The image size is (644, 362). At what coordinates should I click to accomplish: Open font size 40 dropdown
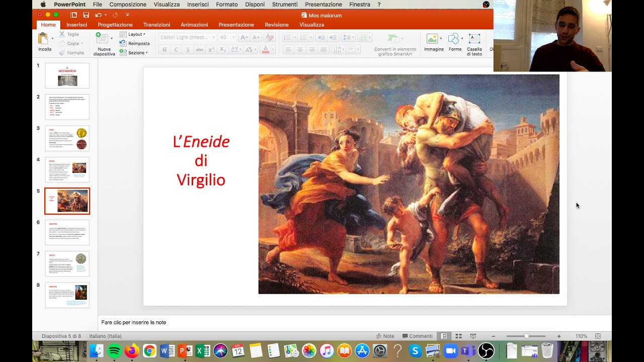tap(227, 37)
